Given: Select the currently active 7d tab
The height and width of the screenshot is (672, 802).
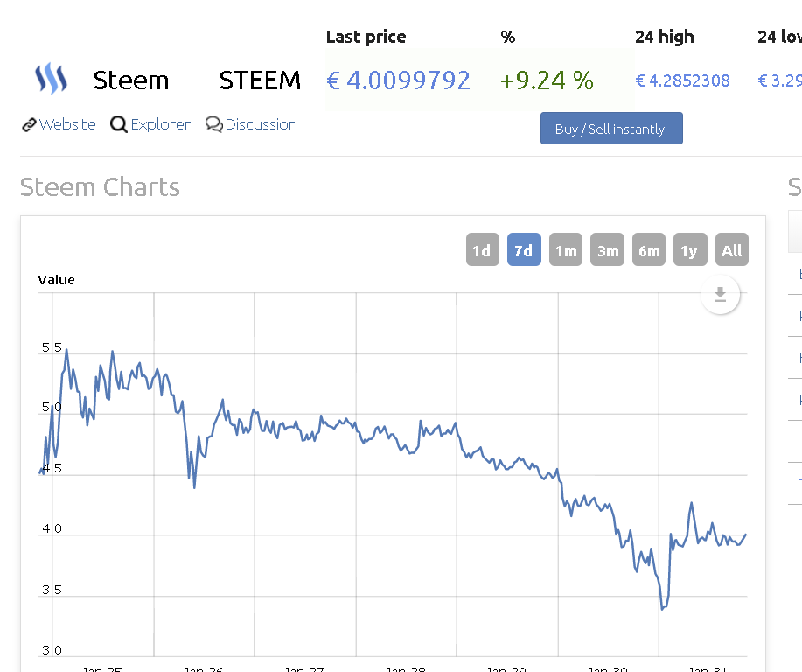Looking at the screenshot, I should (x=524, y=249).
